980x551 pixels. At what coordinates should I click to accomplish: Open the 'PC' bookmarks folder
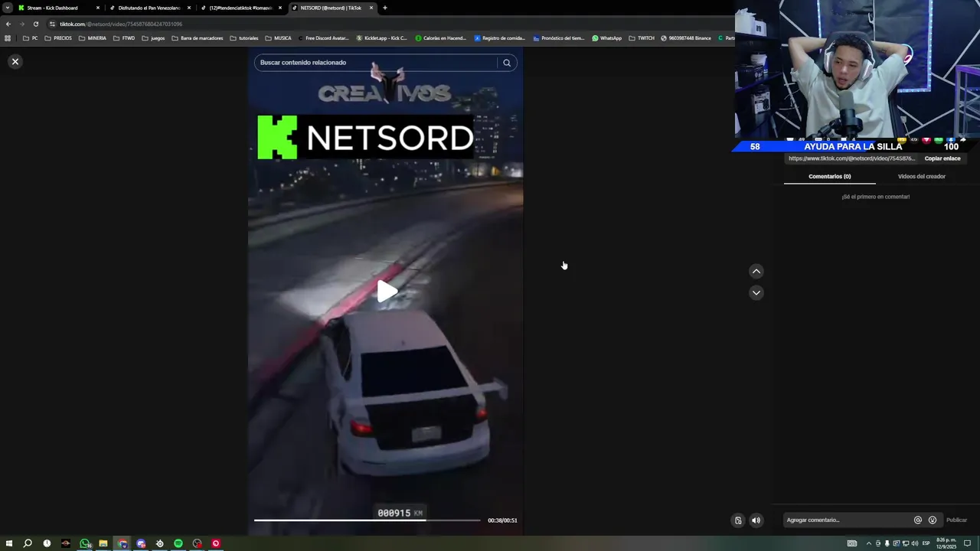click(x=31, y=38)
